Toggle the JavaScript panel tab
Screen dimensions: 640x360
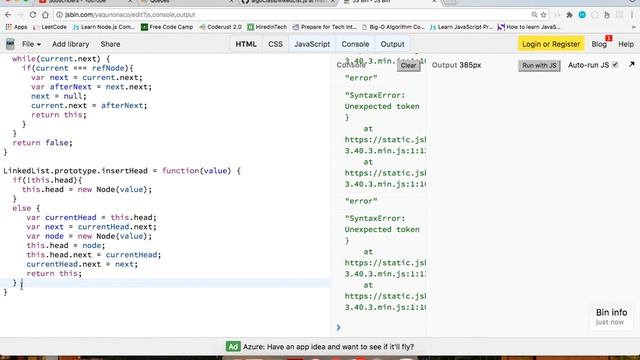[312, 44]
